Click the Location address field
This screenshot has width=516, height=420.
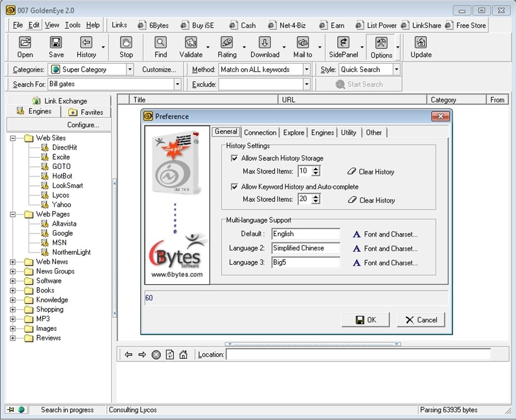pos(358,354)
